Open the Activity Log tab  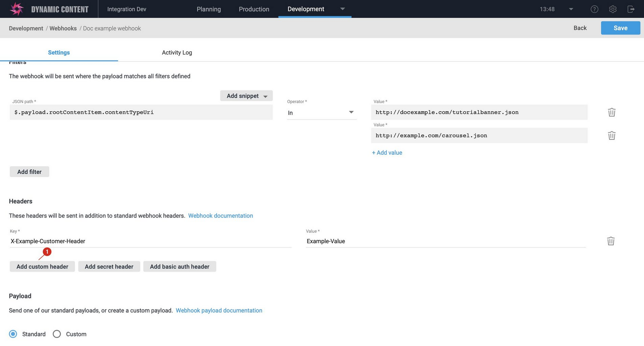click(177, 52)
